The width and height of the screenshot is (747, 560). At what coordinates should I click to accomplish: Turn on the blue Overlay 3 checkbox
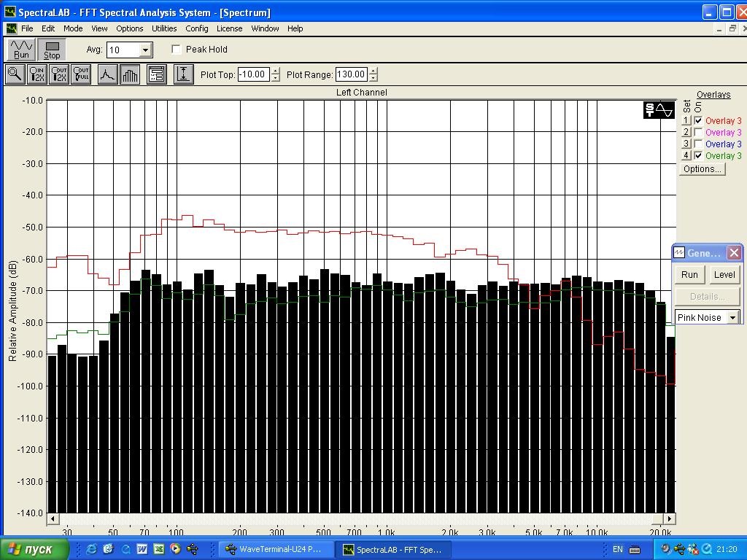tap(698, 144)
